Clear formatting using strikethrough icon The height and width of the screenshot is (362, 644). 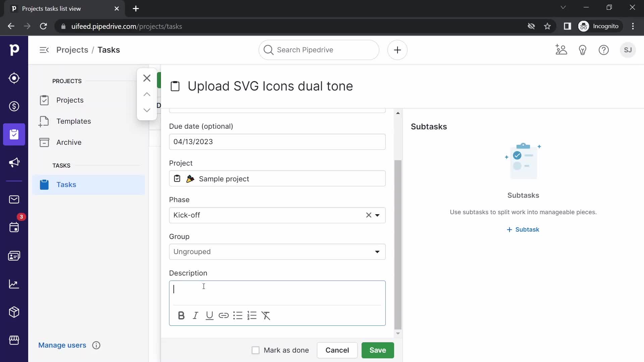[266, 315]
